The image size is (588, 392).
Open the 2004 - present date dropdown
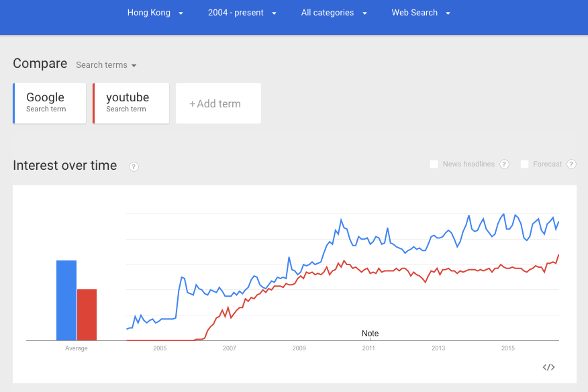click(x=242, y=13)
